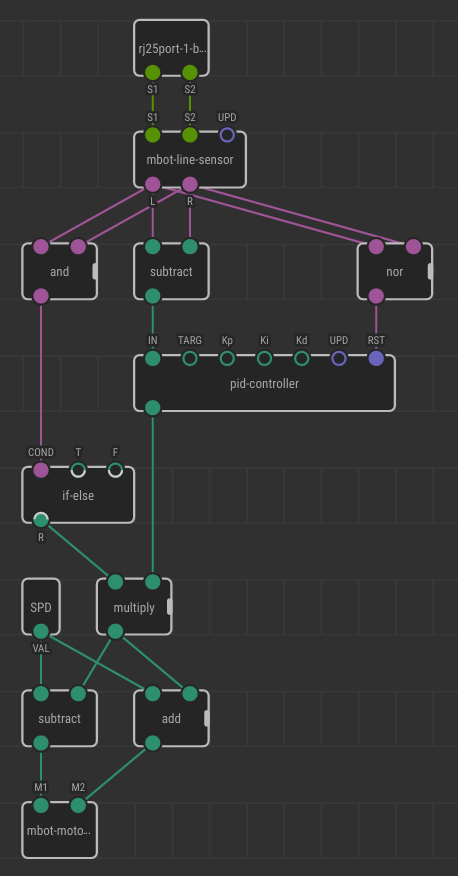This screenshot has height=876, width=458.
Task: Click the R output pin of mbot-line-sensor
Action: point(190,184)
